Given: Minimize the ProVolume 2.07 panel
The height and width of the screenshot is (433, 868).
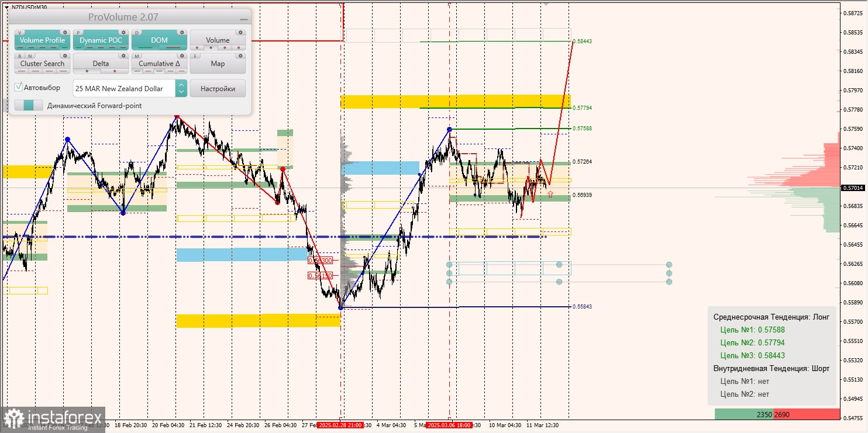Looking at the screenshot, I should pyautogui.click(x=243, y=19).
